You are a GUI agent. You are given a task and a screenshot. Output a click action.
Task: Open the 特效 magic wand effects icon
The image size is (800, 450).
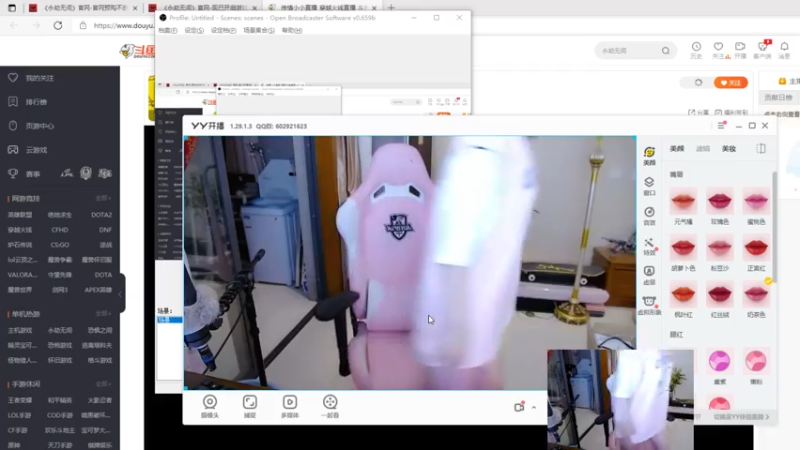[x=649, y=242]
